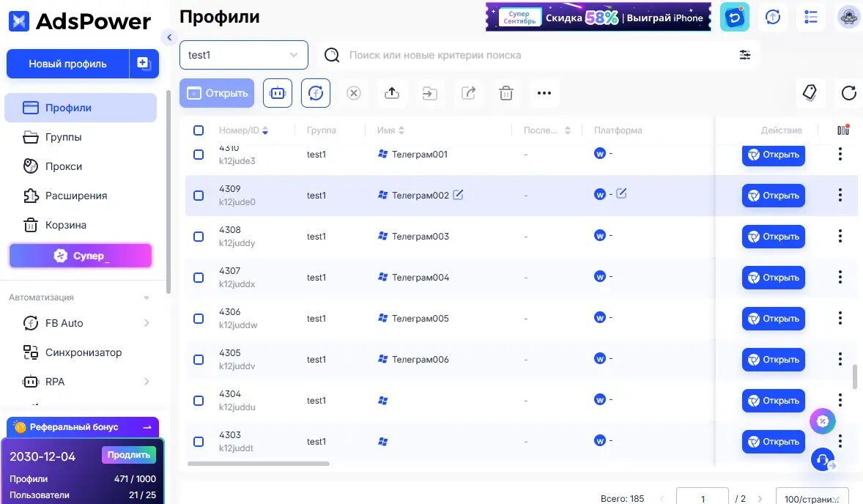Open profile Телеграм004 with Открыть button

pos(774,278)
